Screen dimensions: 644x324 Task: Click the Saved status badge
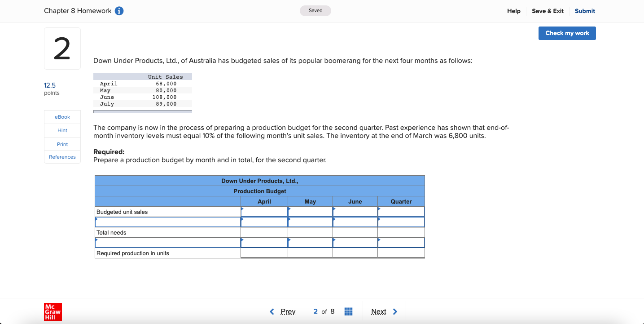[x=315, y=10]
